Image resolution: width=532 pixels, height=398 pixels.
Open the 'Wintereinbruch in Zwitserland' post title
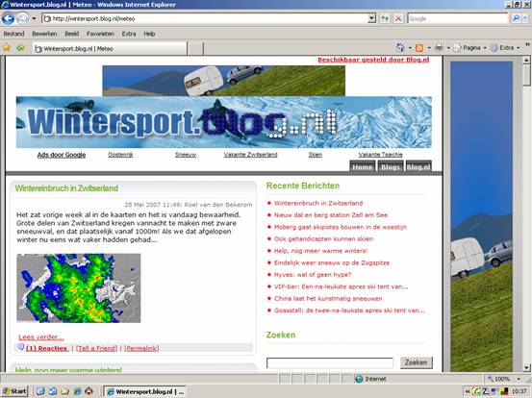click(66, 188)
